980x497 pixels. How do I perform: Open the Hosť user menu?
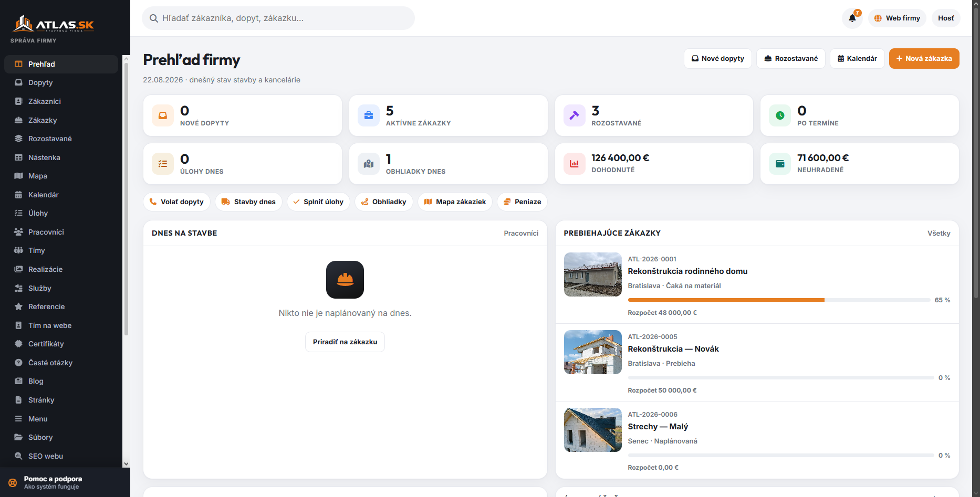click(x=946, y=18)
